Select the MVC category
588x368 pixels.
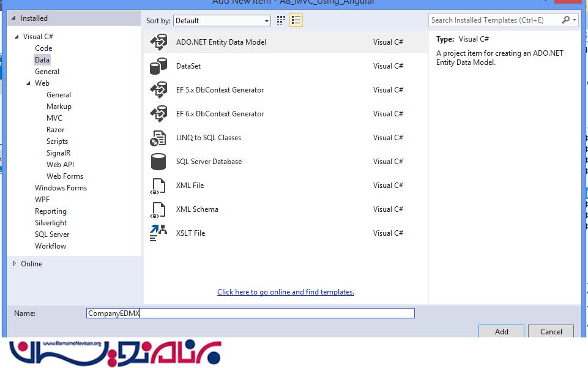click(x=54, y=118)
